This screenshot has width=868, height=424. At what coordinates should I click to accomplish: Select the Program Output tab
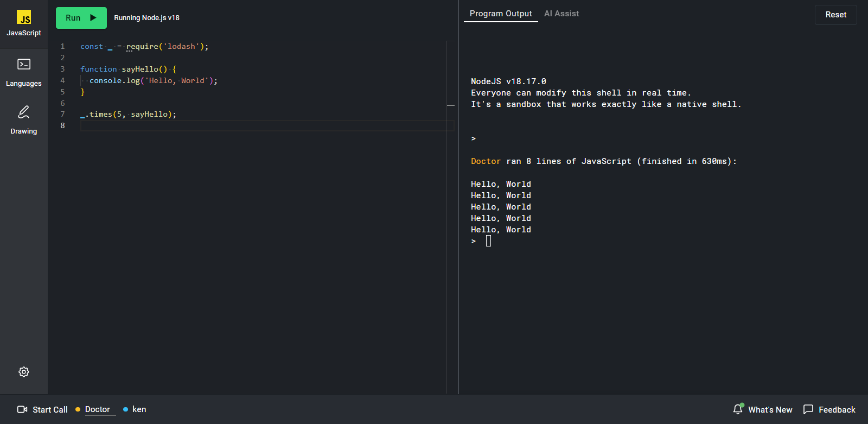(501, 14)
